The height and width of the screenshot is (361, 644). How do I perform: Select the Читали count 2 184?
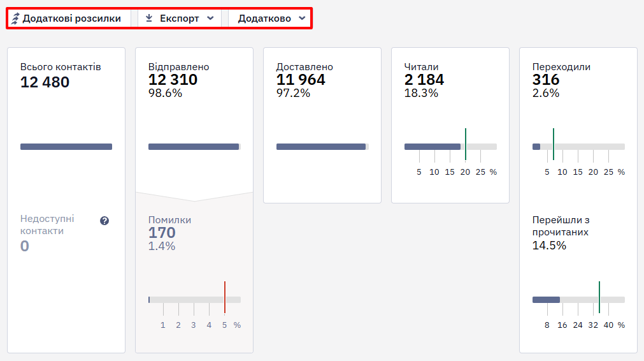[x=424, y=80]
